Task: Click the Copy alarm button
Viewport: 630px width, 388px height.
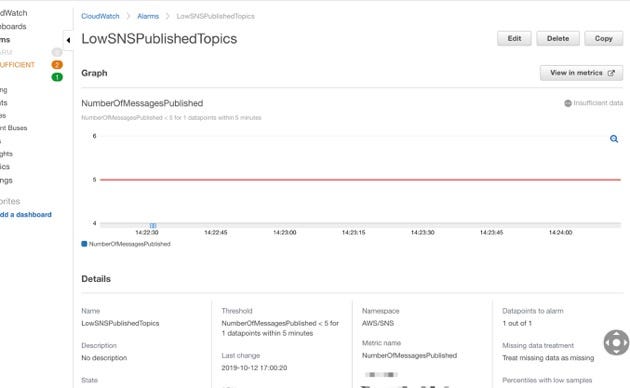Action: (603, 39)
